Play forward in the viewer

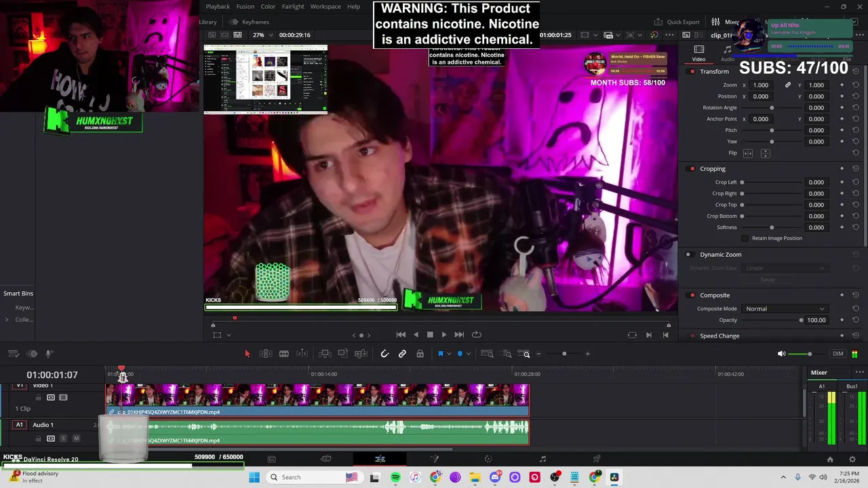(x=444, y=335)
